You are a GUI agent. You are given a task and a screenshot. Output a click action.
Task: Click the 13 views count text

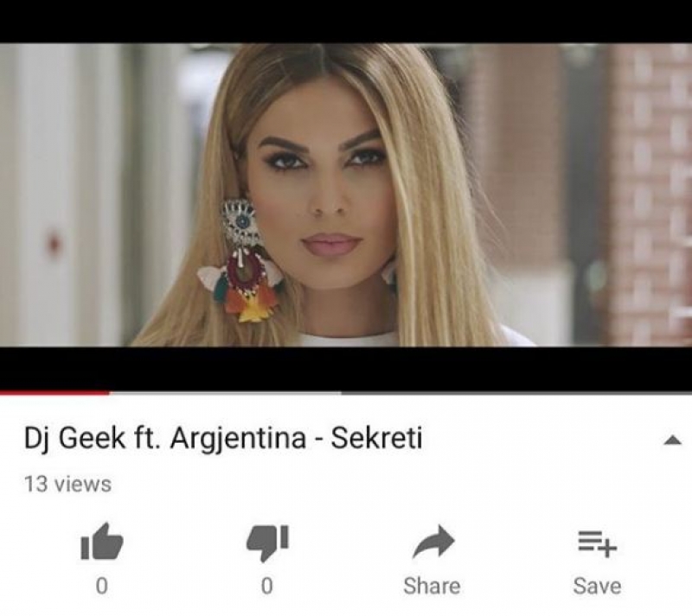click(x=67, y=484)
